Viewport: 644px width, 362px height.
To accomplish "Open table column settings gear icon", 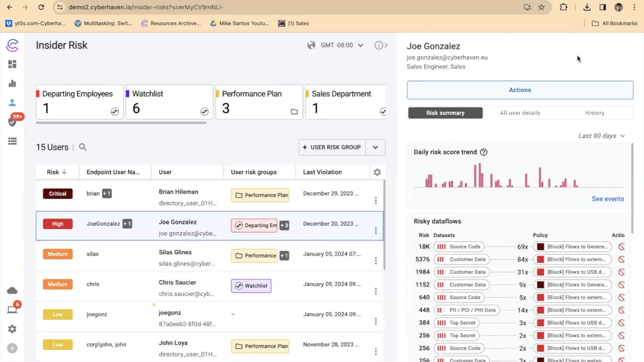I will [x=377, y=172].
